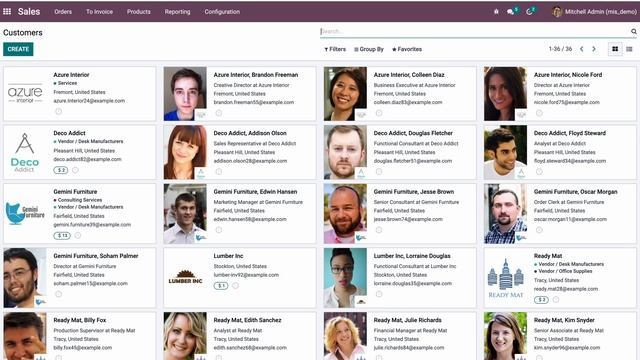This screenshot has height=360, width=640.
Task: Open the Ready Mat logo card
Action: 505,278
